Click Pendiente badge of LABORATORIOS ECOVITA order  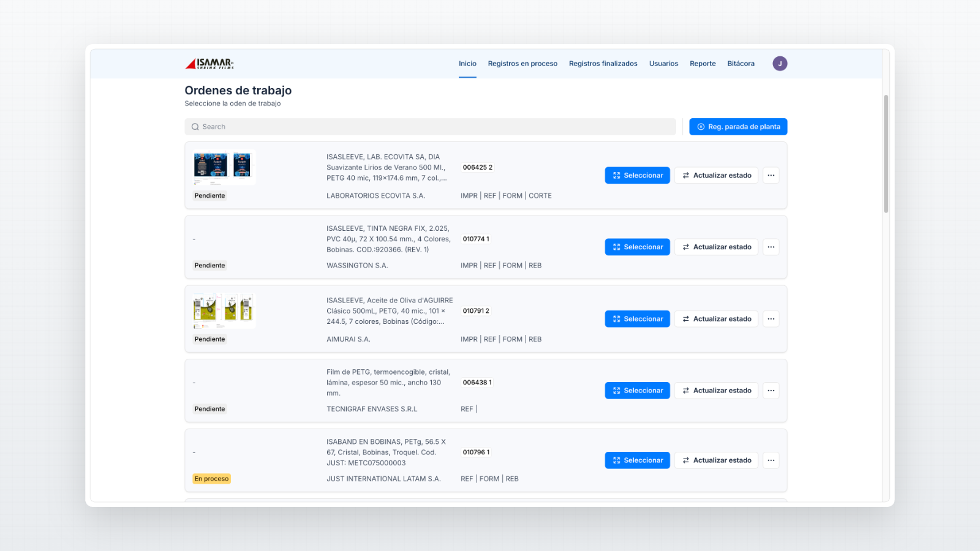[x=209, y=196]
